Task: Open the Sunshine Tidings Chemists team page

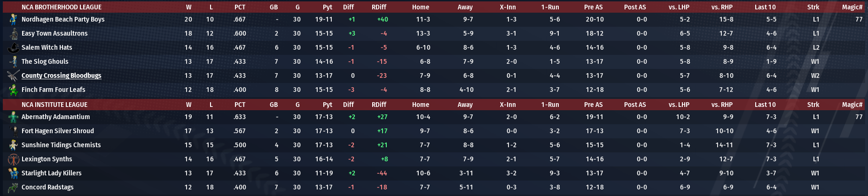Action: 61,145
